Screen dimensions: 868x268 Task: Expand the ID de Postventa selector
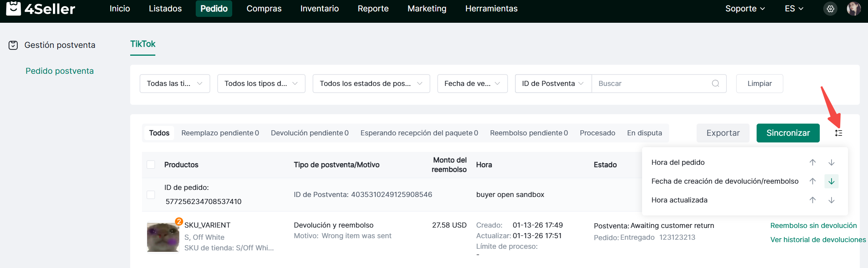click(x=553, y=84)
